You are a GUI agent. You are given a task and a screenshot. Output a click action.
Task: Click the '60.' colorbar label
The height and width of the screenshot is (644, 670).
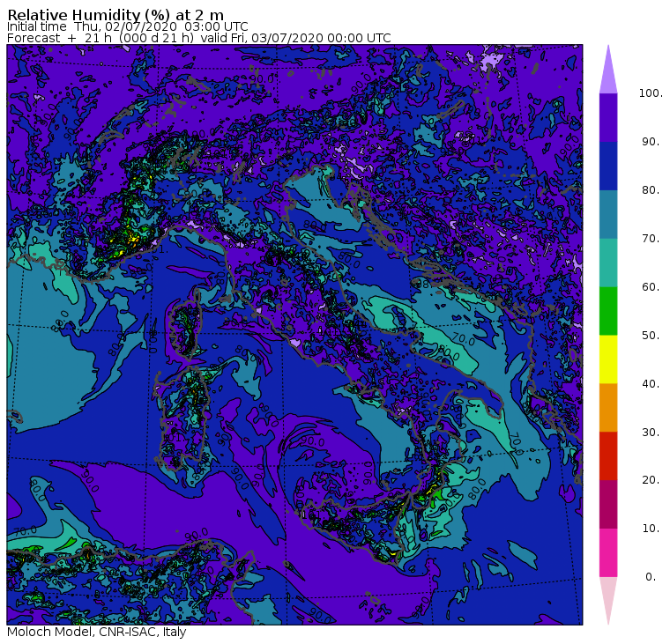coord(651,286)
